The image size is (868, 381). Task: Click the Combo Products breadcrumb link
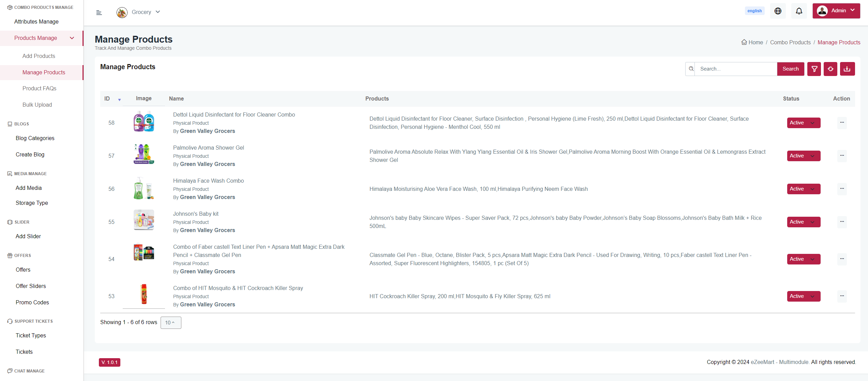pyautogui.click(x=790, y=42)
